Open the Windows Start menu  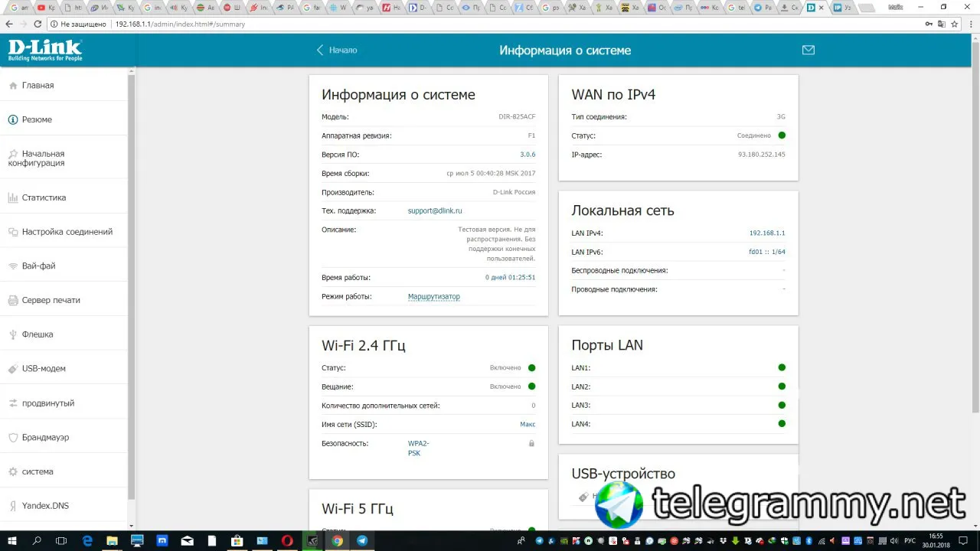(11, 540)
